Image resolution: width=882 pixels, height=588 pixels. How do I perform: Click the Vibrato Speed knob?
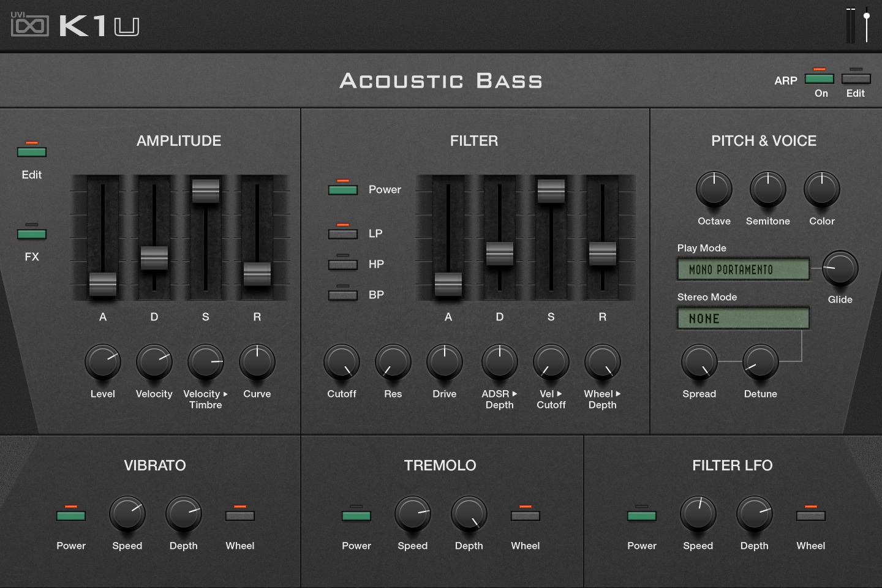127,514
